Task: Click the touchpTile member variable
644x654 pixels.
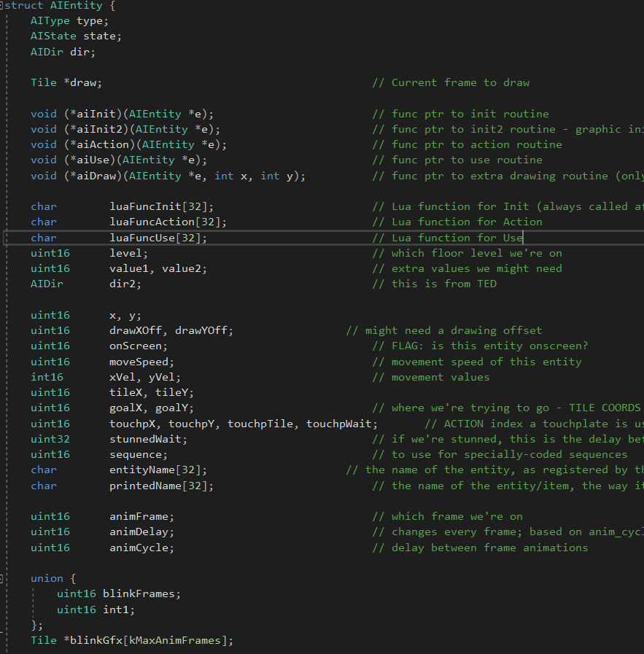Action: (260, 424)
